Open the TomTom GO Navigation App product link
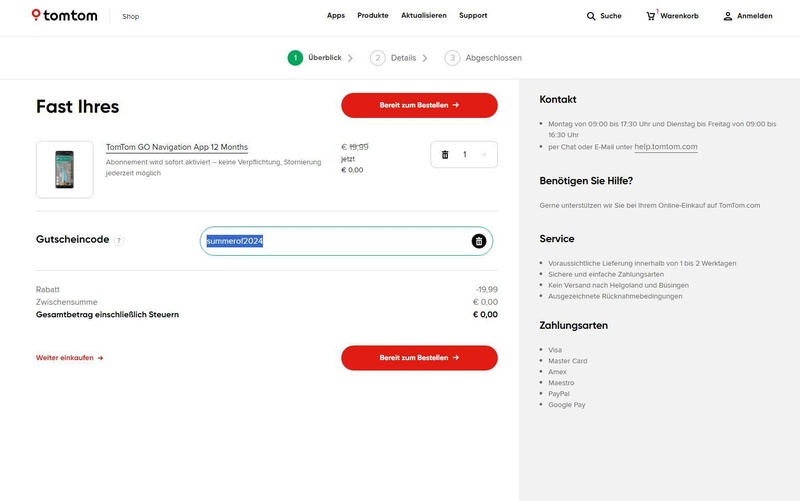The image size is (800, 501). [177, 147]
